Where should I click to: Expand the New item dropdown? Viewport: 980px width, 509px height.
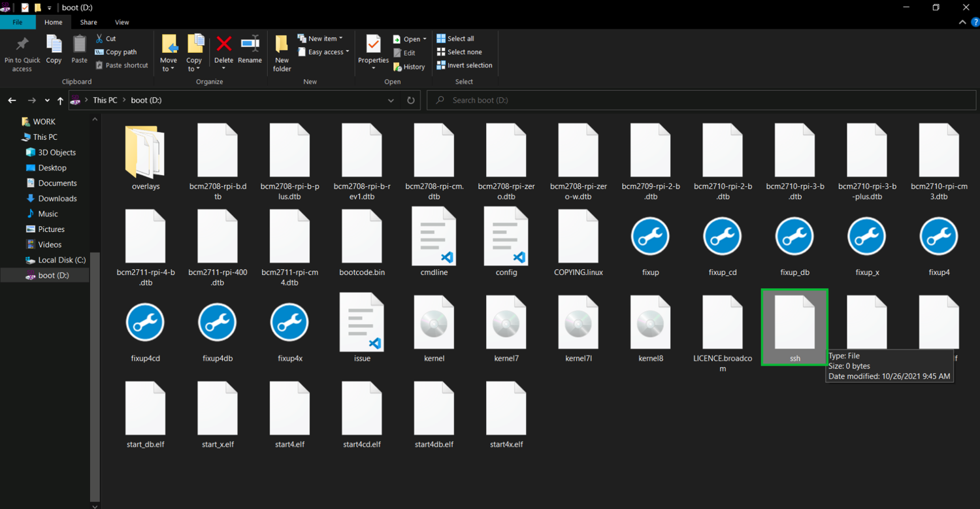pyautogui.click(x=321, y=39)
